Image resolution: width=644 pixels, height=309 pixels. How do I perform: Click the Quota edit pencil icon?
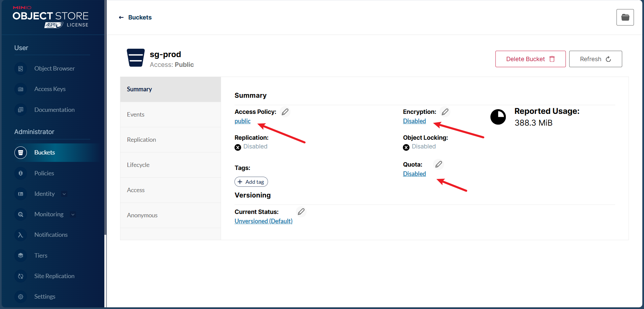(438, 164)
